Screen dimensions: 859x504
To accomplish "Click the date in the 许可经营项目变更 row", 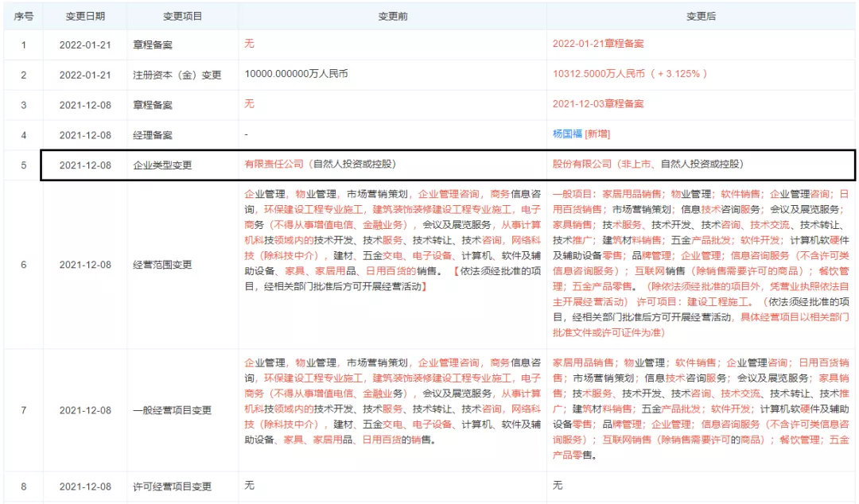I will pyautogui.click(x=85, y=487).
